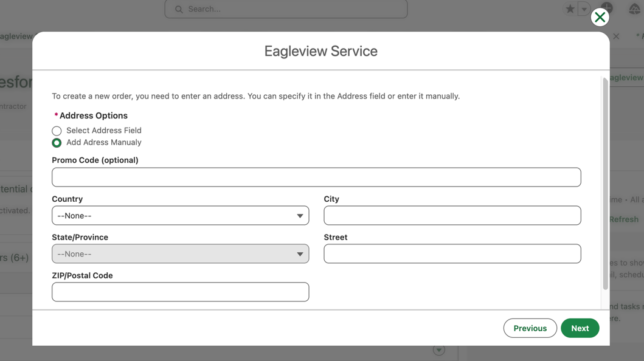Viewport: 644px width, 361px height.
Task: Click the favorites star icon
Action: click(x=570, y=9)
